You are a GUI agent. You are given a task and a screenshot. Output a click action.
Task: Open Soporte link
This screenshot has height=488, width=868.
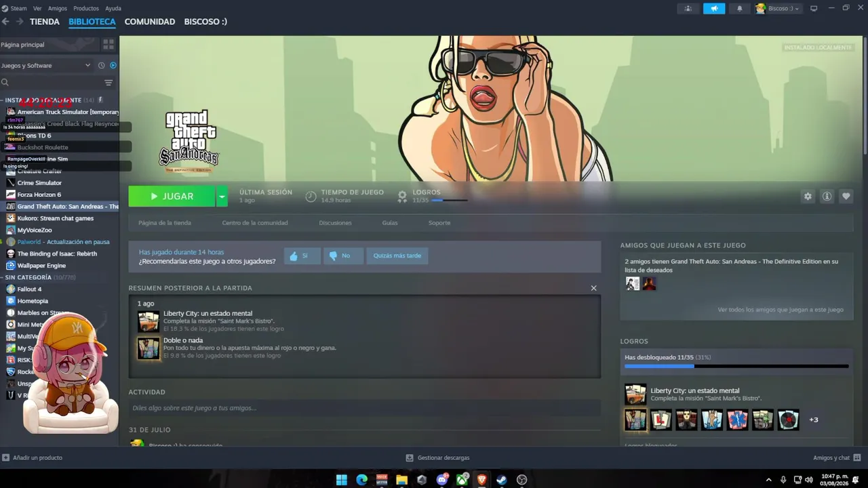coord(439,223)
